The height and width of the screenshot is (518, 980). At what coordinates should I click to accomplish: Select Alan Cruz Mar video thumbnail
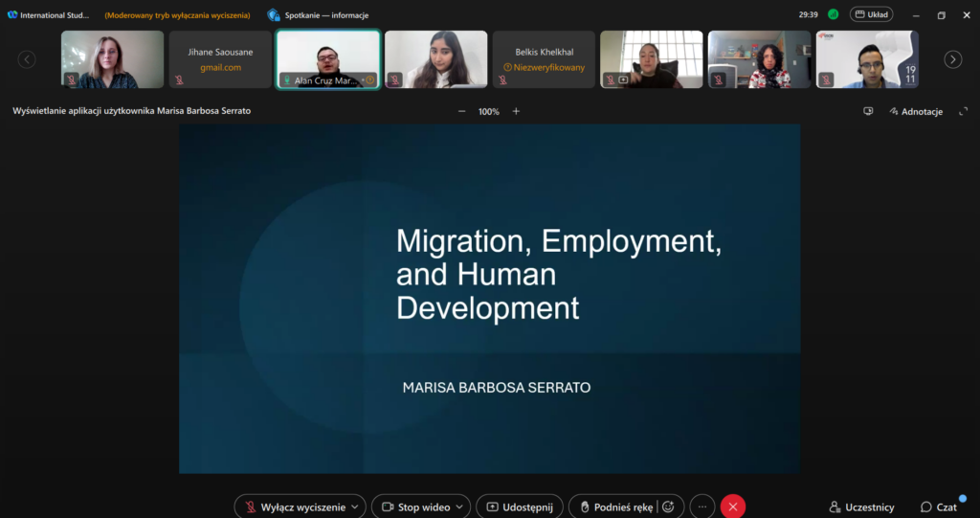[328, 59]
